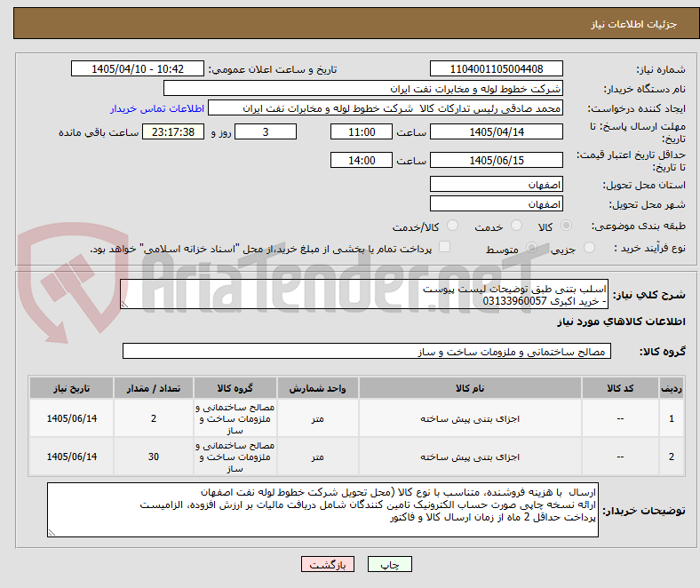
Task: Click the کد کالا column header
Action: [x=620, y=388]
